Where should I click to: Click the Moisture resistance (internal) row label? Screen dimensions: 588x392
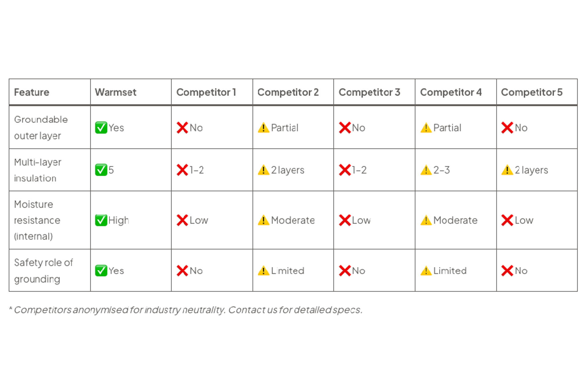click(x=37, y=220)
